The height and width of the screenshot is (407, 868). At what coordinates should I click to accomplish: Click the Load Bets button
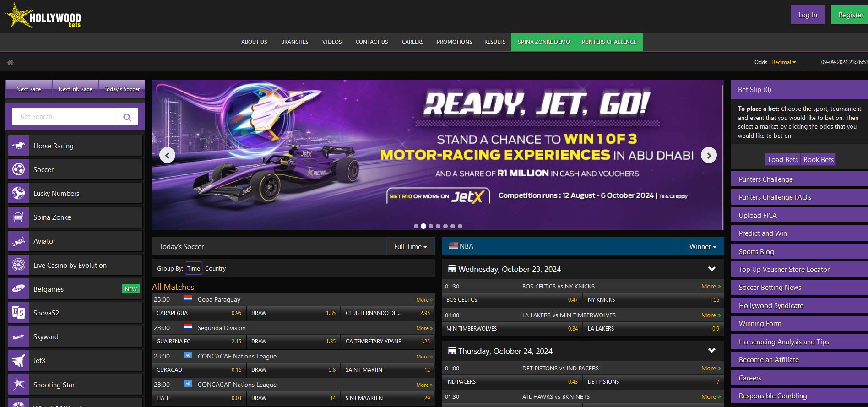coord(782,160)
